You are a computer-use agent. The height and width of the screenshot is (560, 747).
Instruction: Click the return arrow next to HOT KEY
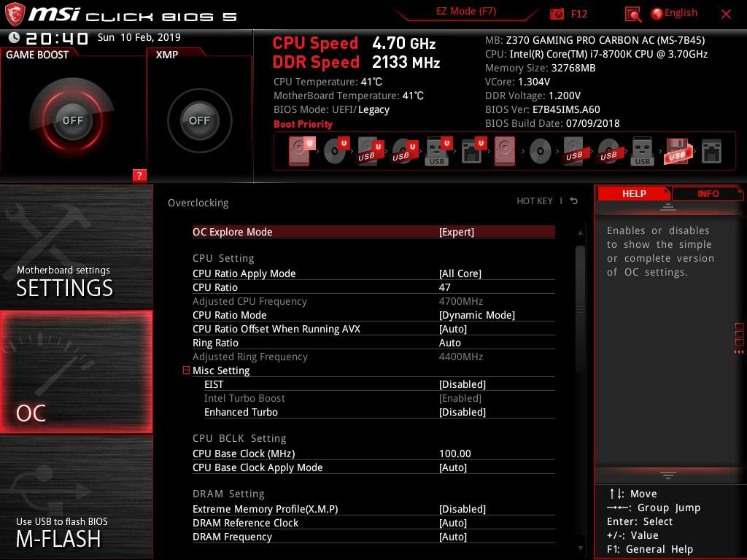coord(574,201)
